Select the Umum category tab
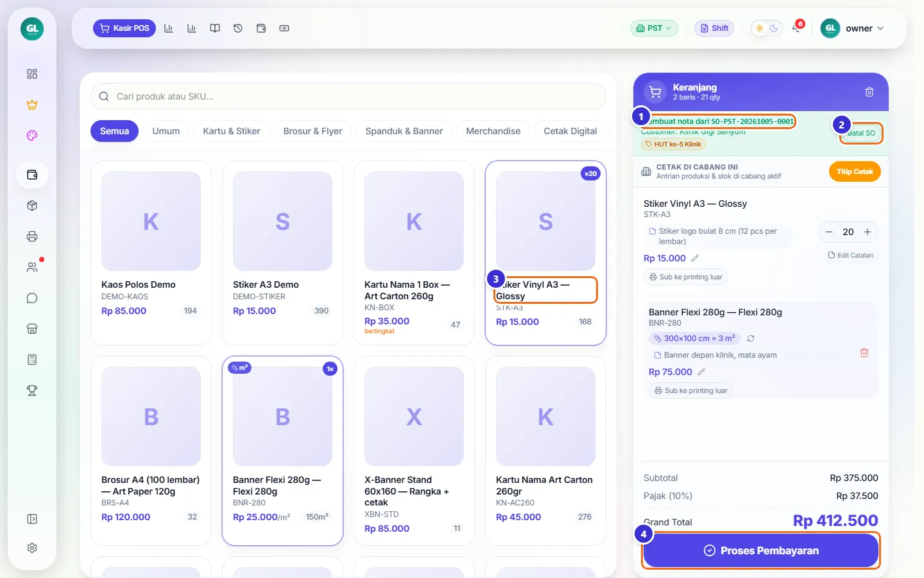 [166, 131]
